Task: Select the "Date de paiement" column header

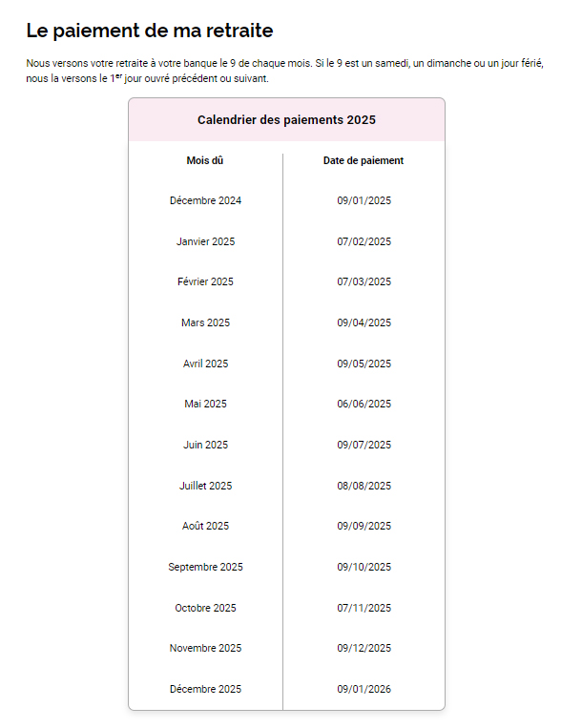Action: tap(364, 160)
